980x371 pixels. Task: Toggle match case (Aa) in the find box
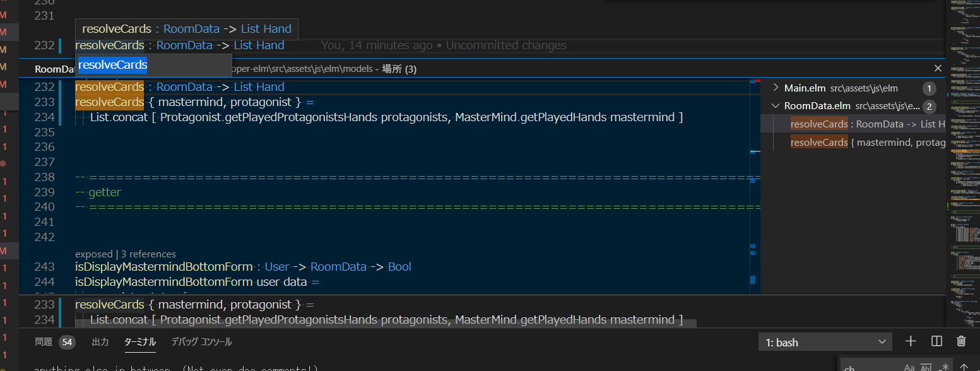click(x=909, y=367)
